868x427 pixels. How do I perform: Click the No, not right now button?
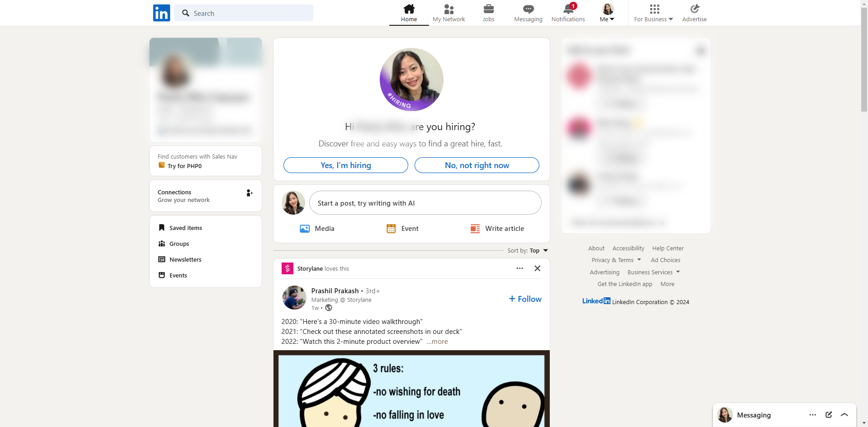(x=477, y=165)
